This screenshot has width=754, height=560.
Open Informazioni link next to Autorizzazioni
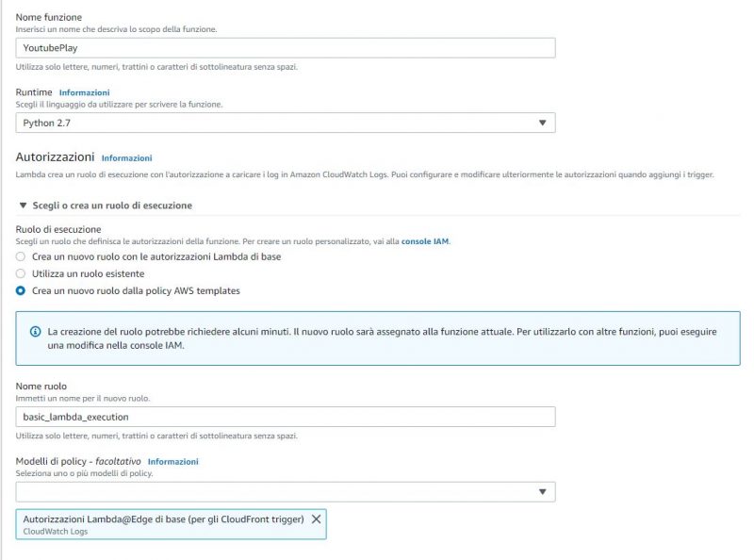point(126,157)
